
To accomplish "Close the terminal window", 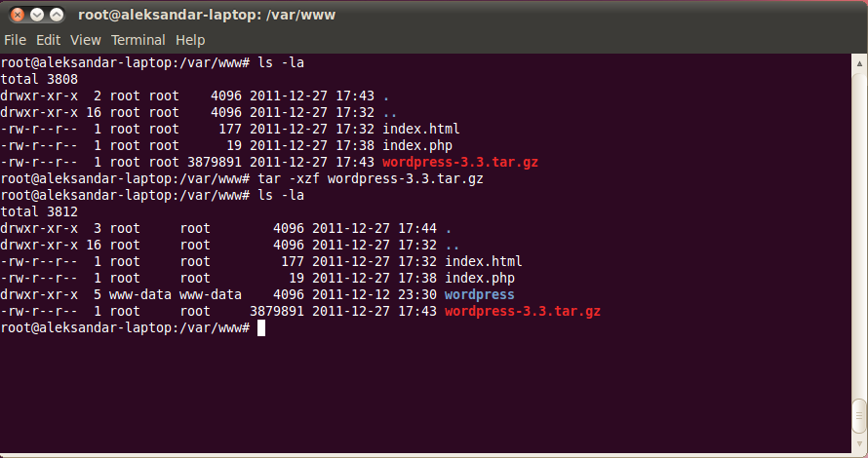I will point(18,15).
